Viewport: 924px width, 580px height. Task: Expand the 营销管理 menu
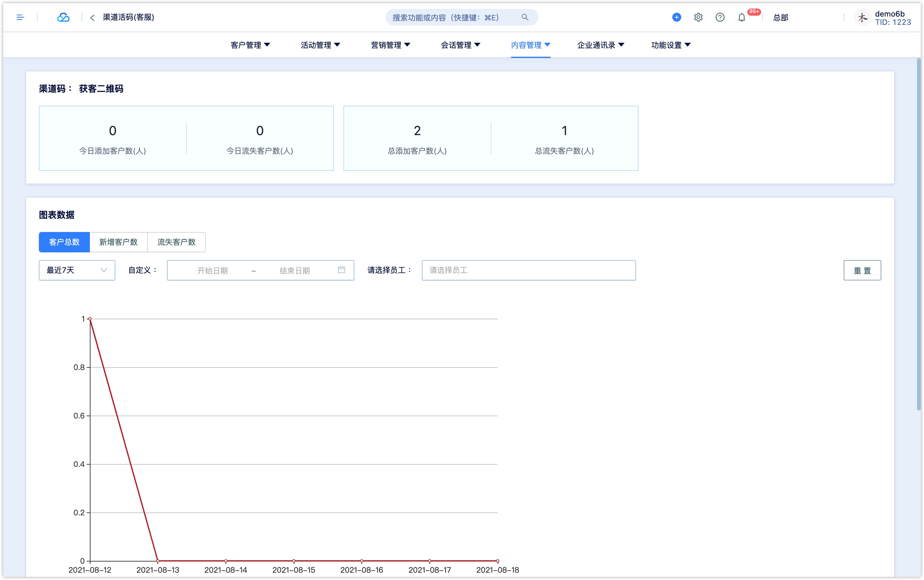click(x=391, y=45)
